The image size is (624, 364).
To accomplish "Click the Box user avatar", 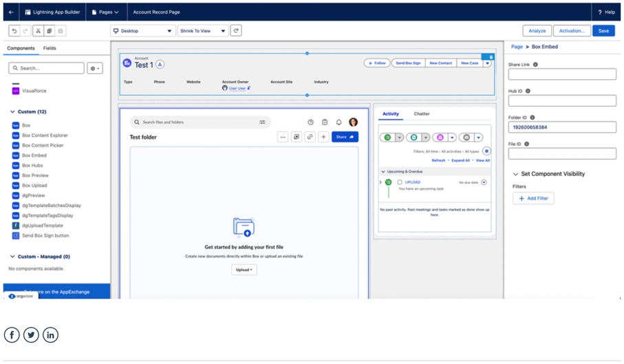I will pos(353,122).
